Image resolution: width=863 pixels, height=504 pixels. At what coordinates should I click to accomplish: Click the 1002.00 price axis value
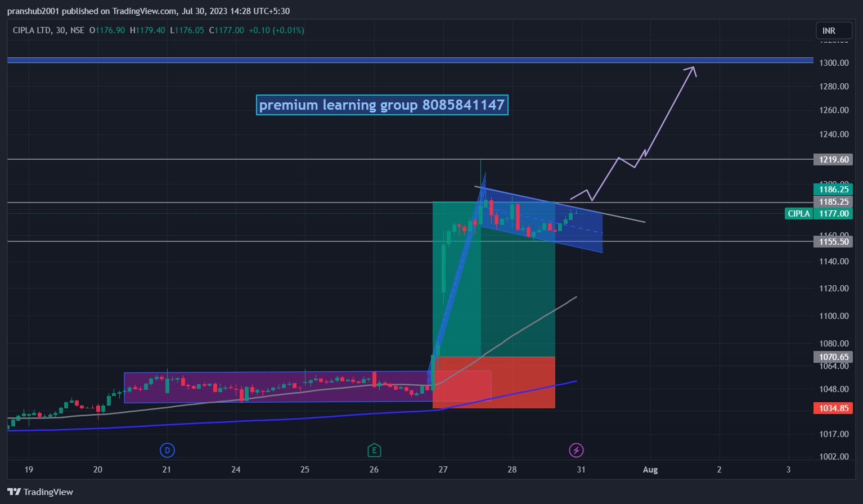click(x=834, y=456)
